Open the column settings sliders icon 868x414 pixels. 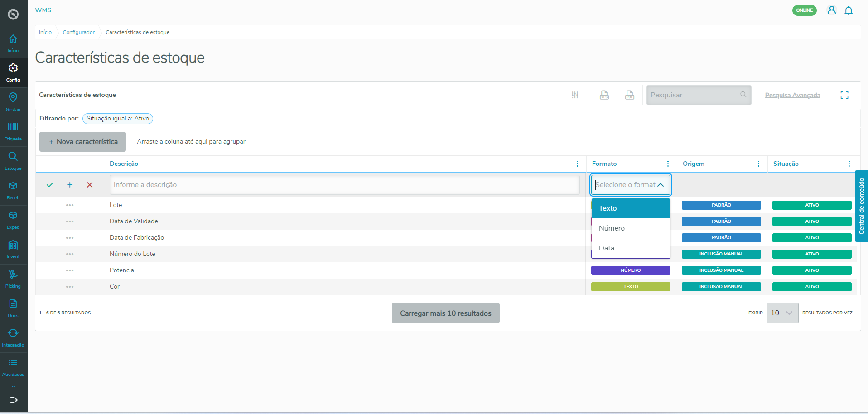pyautogui.click(x=575, y=95)
